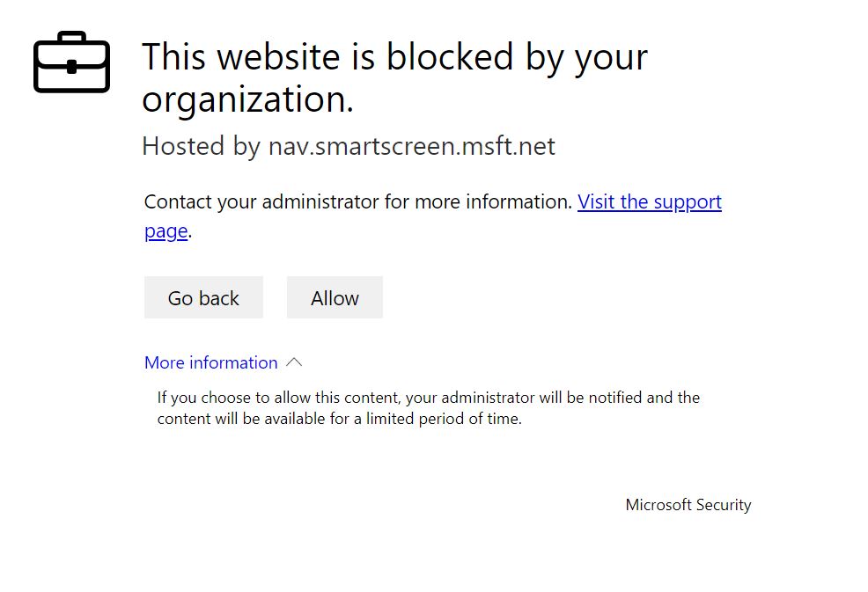Click the Go back button
The height and width of the screenshot is (592, 868).
pyautogui.click(x=203, y=298)
